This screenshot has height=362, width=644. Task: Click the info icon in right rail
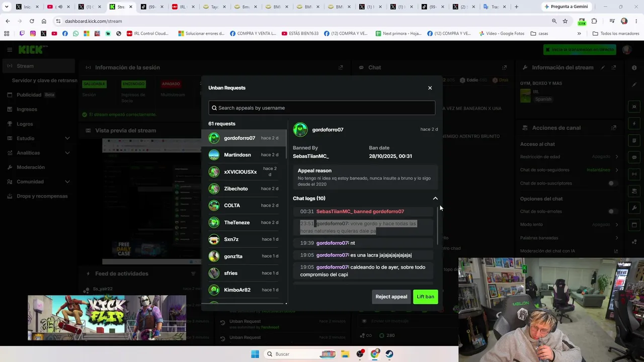tap(634, 67)
